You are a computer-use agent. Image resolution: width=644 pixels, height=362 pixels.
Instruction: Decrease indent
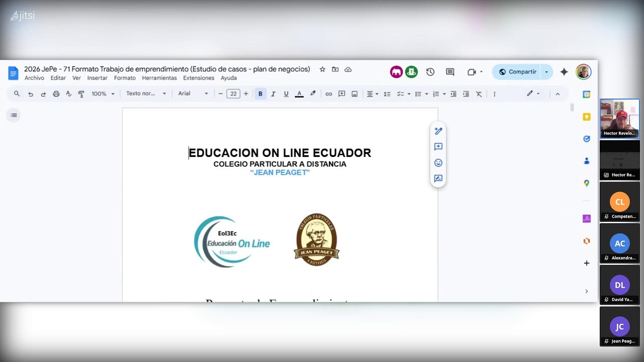pyautogui.click(x=453, y=94)
